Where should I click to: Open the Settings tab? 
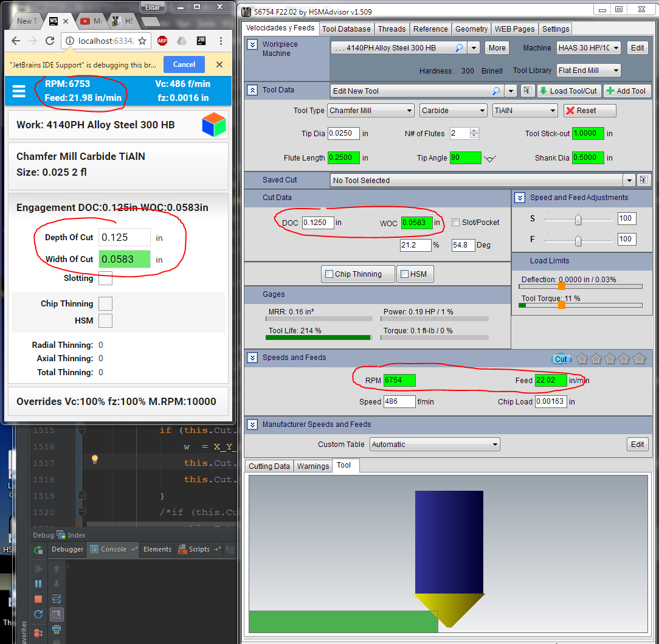[555, 29]
